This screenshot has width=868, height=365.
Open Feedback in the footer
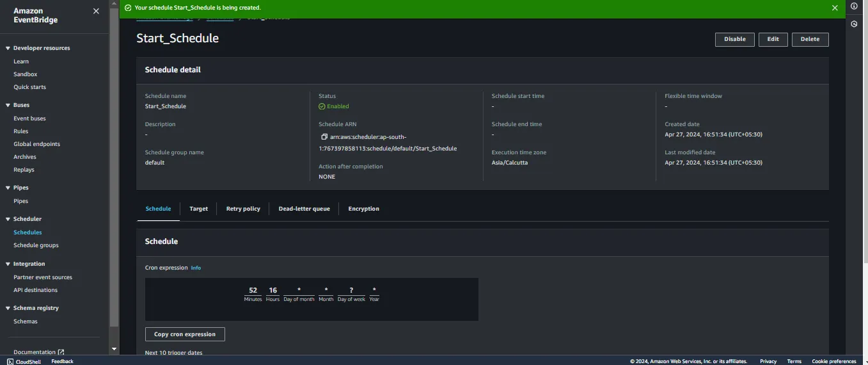(62, 361)
